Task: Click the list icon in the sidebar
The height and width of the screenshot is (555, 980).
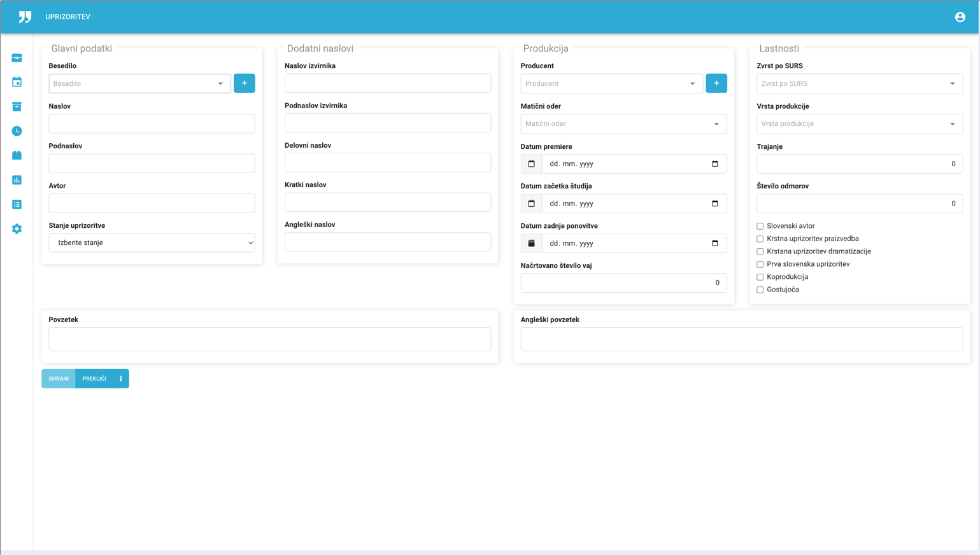Action: (17, 204)
